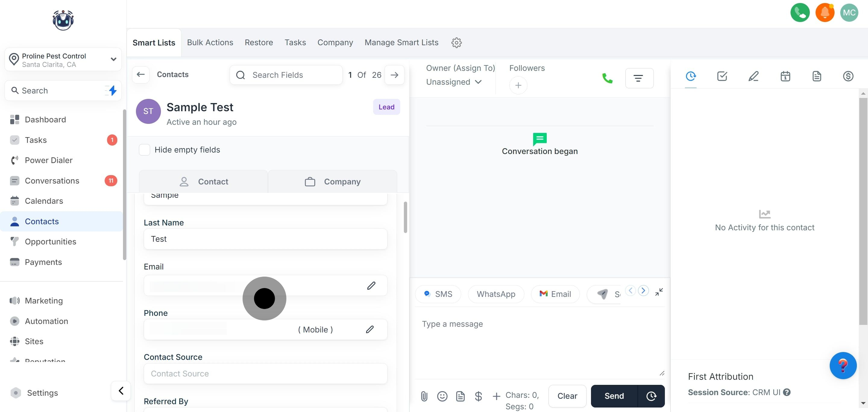Viewport: 868px width, 412px height.
Task: Open the Notes pencil icon tab
Action: [x=753, y=76]
